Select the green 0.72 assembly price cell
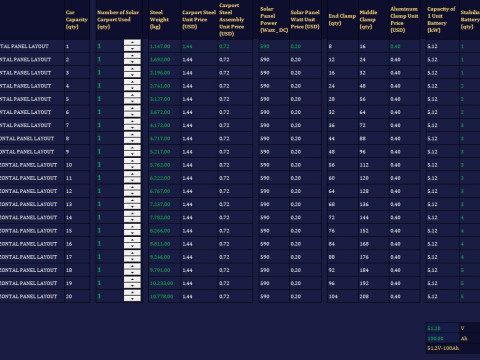 point(235,46)
